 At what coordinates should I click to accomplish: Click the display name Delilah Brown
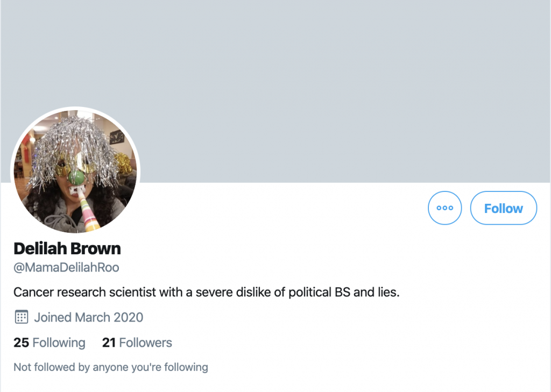tap(67, 248)
